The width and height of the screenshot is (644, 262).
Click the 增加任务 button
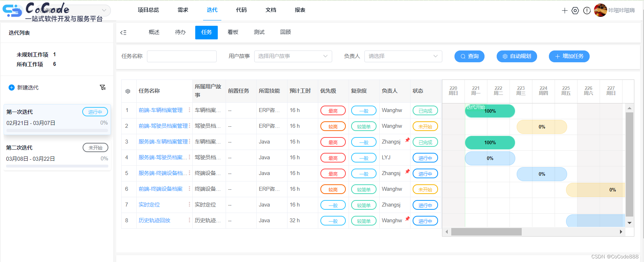pos(569,56)
